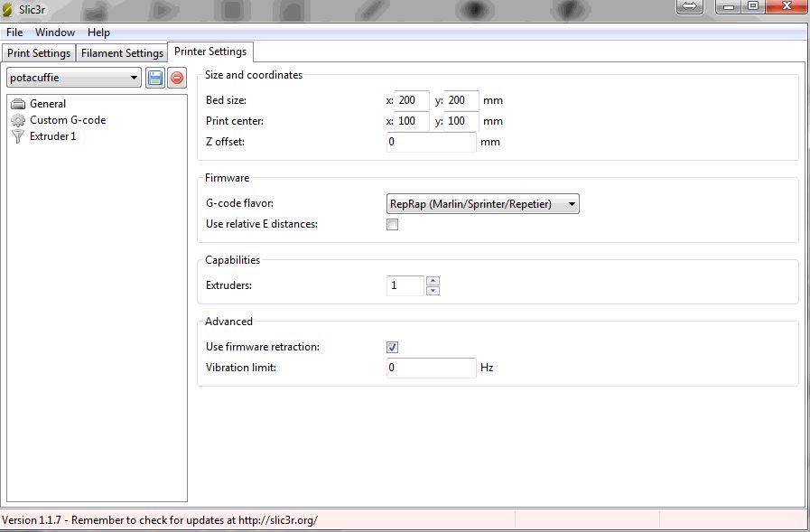Click the save preset floppy disk icon
810x532 pixels.
click(x=155, y=78)
